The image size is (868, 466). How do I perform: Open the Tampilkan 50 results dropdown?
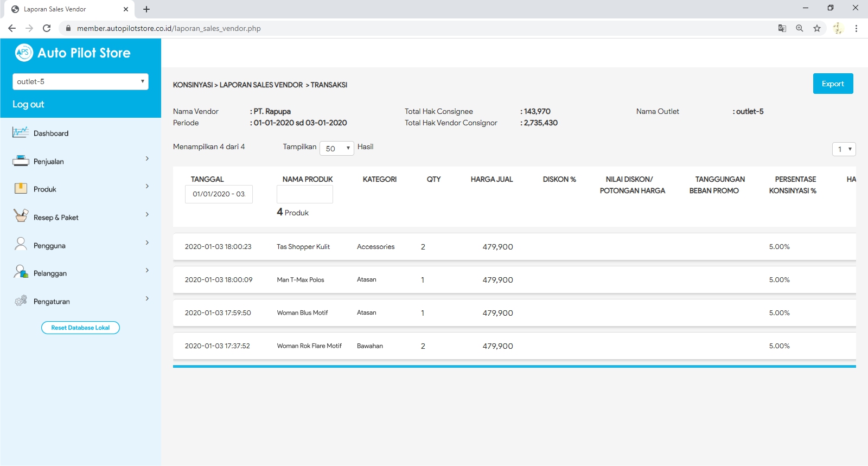[x=336, y=148]
